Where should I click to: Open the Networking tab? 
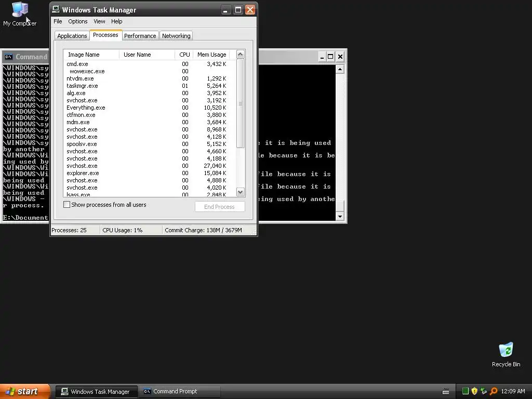(x=176, y=36)
